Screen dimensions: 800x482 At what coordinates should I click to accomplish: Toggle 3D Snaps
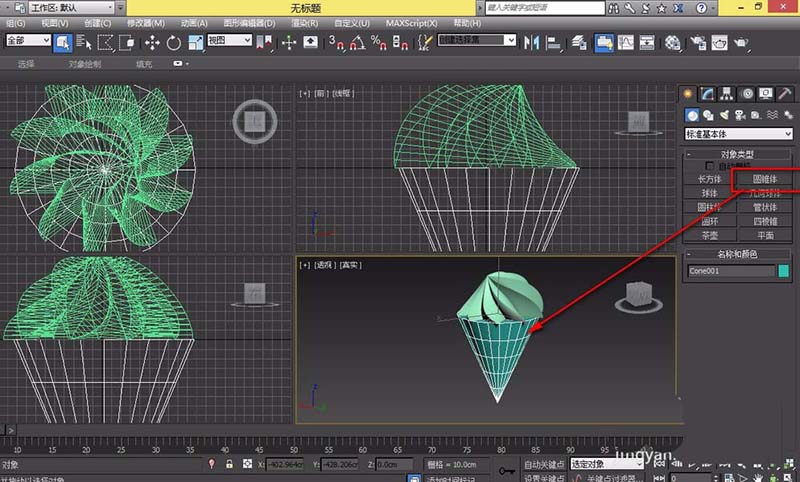coord(336,42)
